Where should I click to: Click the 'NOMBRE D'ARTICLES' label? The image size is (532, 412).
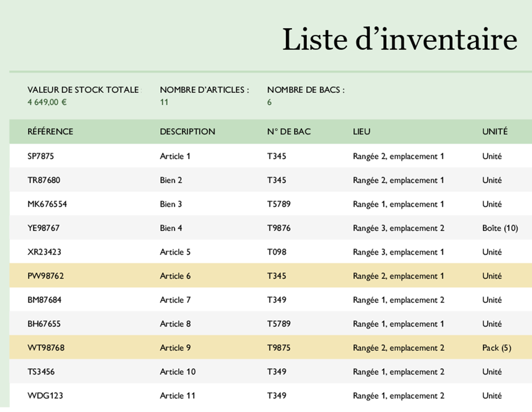tap(205, 90)
